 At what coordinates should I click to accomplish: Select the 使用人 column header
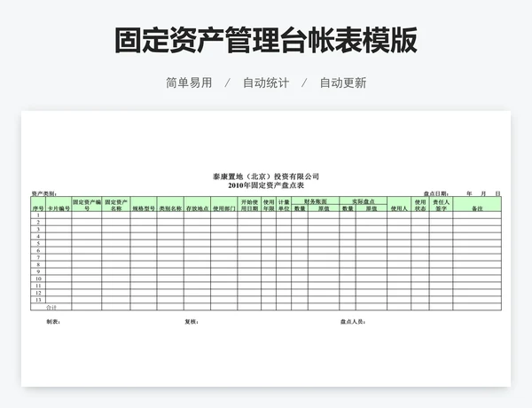pos(399,204)
